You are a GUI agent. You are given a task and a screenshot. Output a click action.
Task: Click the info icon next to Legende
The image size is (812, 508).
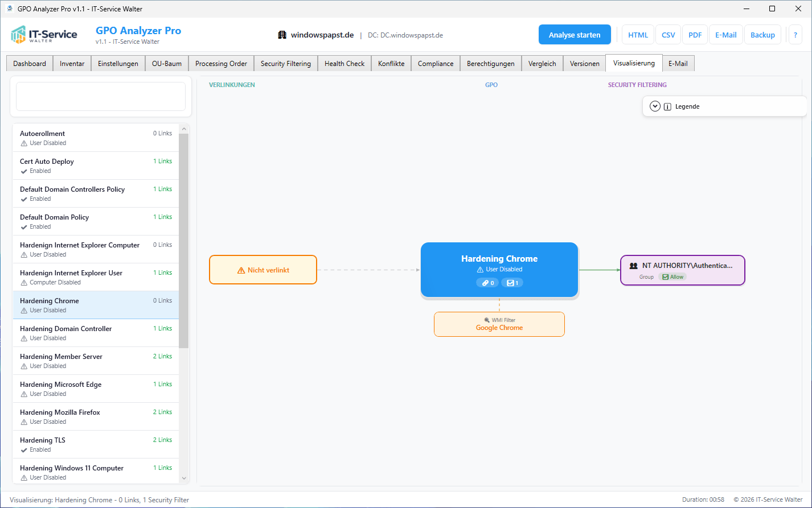coord(667,106)
